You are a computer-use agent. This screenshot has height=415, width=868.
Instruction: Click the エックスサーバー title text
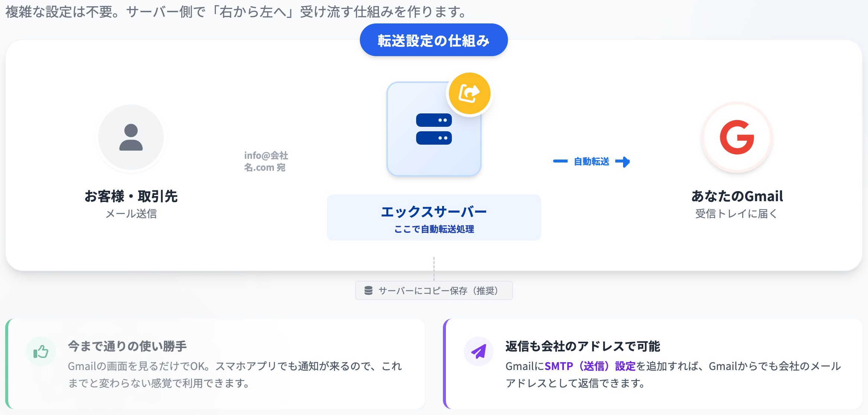tap(434, 212)
